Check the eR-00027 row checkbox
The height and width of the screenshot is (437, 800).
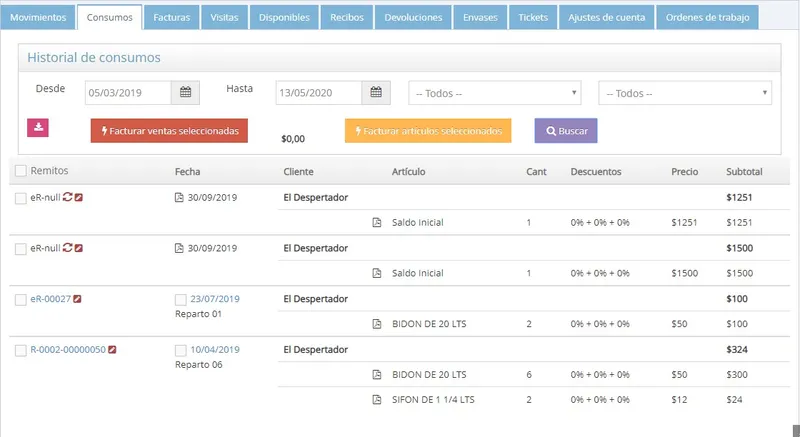pos(20,300)
